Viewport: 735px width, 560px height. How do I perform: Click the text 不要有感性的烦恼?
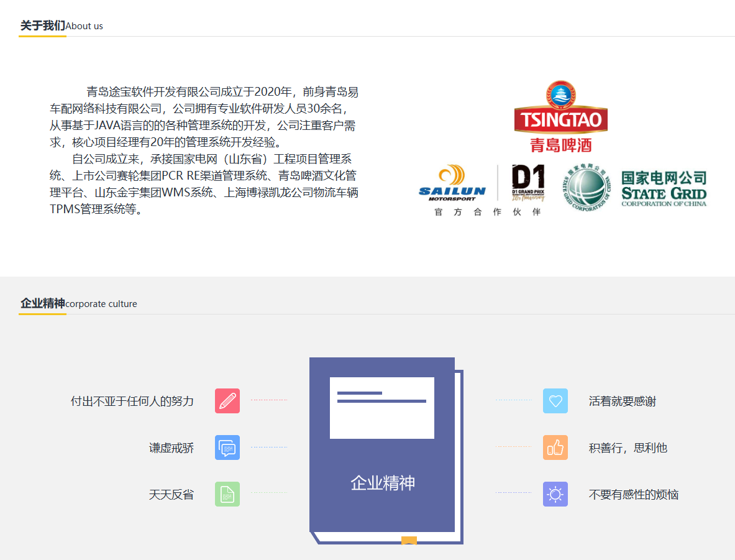click(x=634, y=495)
